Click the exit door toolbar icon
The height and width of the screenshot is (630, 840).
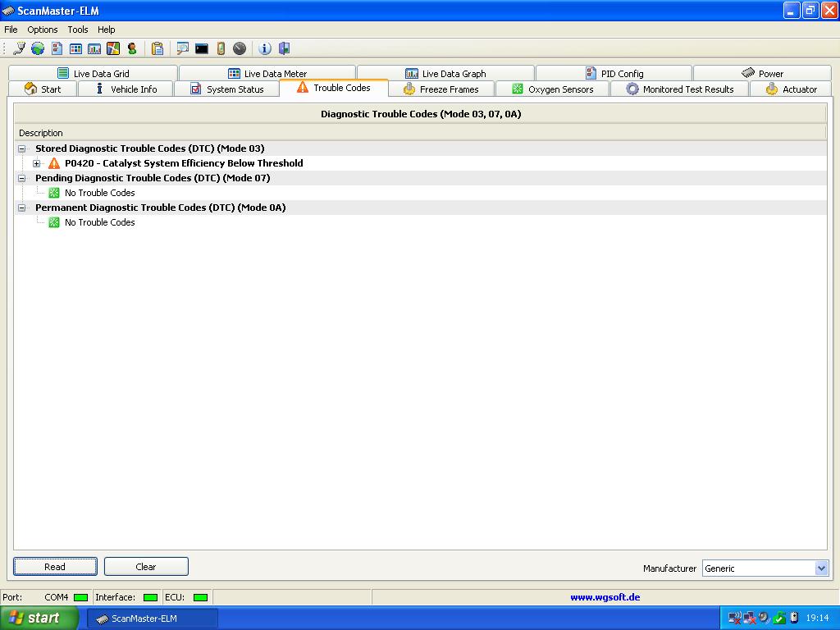coord(284,48)
